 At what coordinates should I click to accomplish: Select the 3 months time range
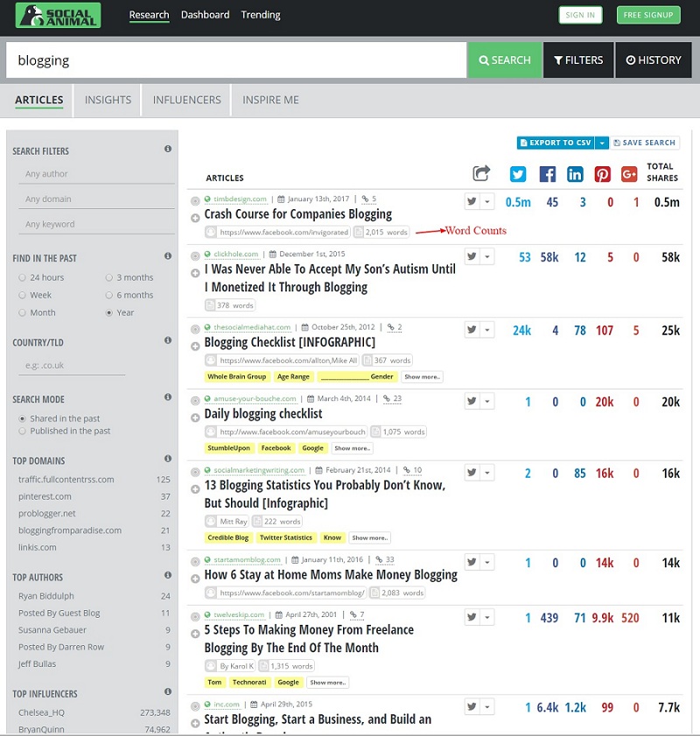(108, 277)
